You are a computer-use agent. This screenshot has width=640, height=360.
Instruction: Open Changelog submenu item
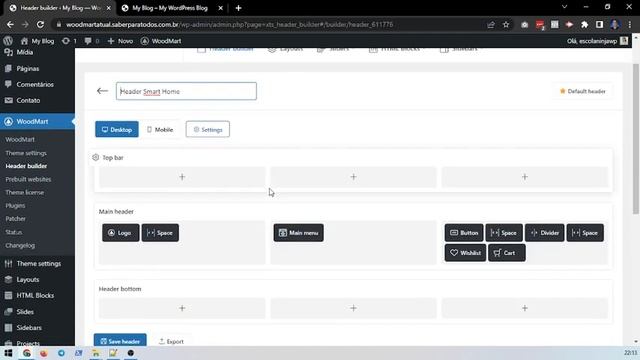pos(20,245)
